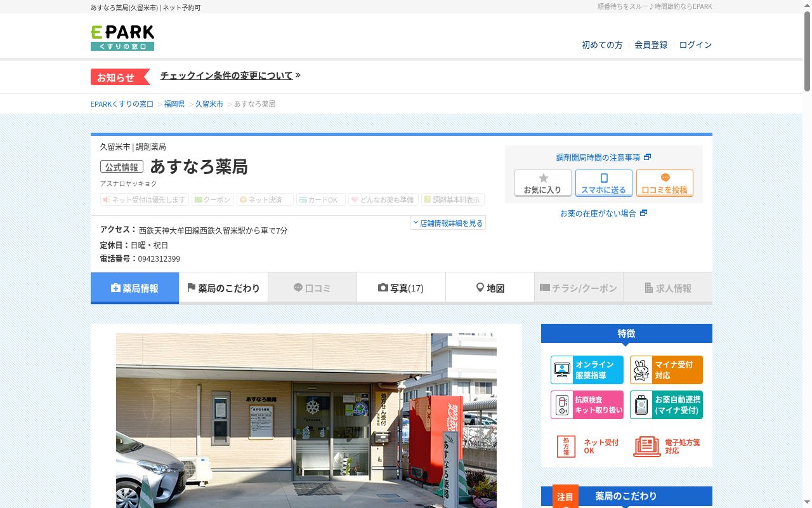Click the 初めての方 link
Viewport: 812px width, 508px height.
click(602, 44)
